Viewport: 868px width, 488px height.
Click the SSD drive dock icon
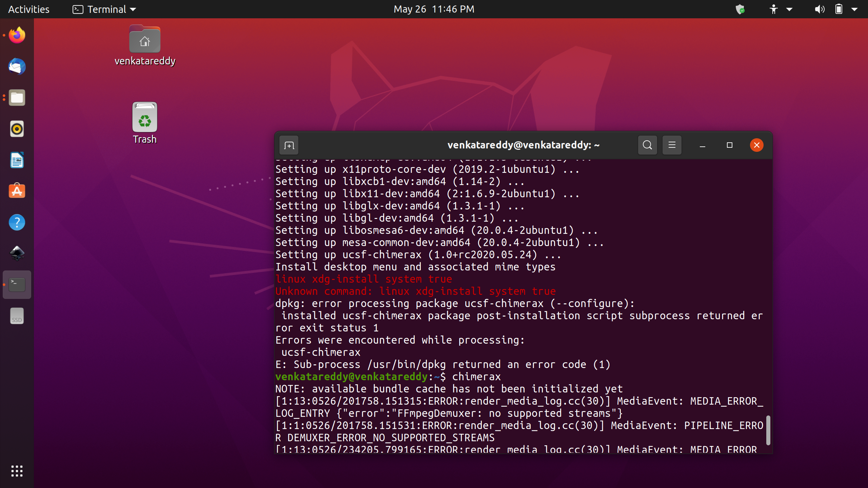[x=17, y=316]
